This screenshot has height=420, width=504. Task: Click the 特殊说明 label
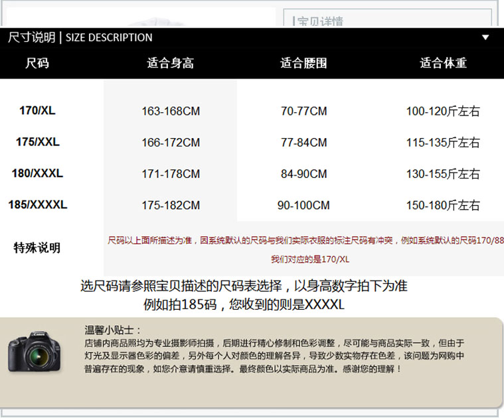37,247
